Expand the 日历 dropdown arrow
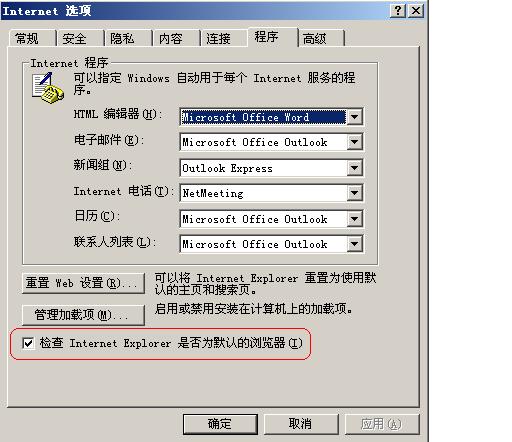512x442 pixels. 354,219
